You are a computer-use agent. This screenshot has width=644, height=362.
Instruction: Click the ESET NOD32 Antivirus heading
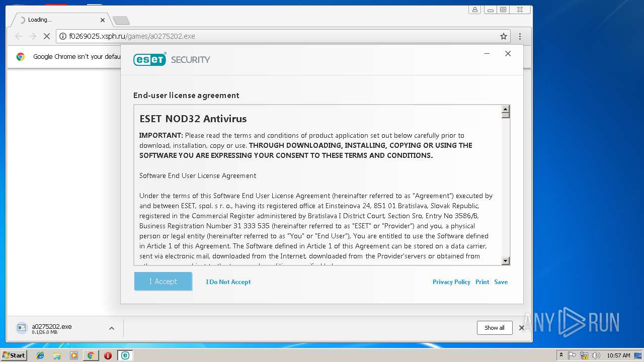click(x=193, y=119)
